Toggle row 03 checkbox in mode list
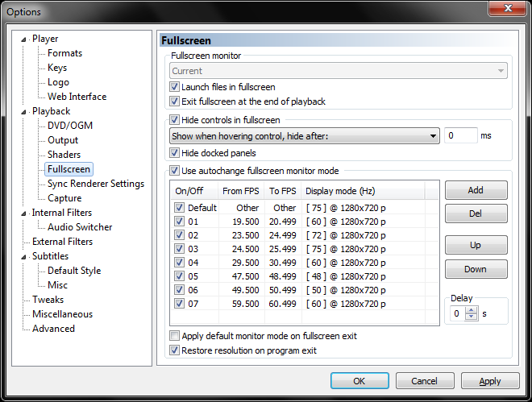 point(179,248)
